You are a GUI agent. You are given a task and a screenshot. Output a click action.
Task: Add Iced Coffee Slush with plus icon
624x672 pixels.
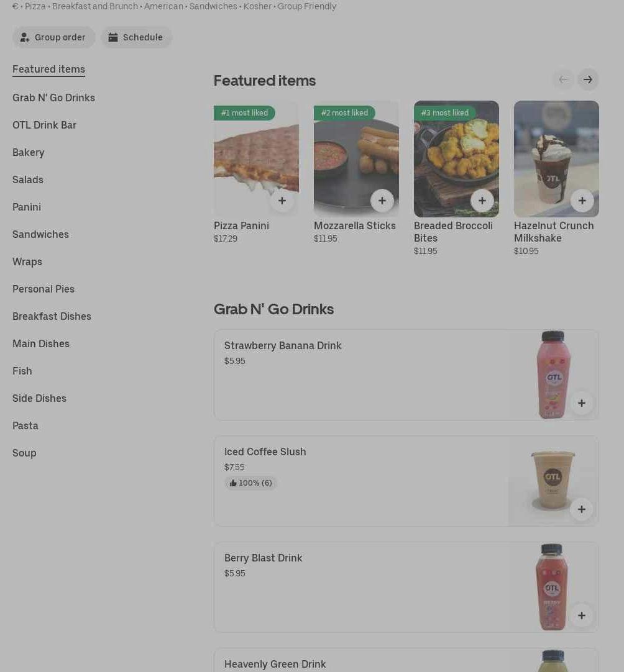[x=582, y=509]
